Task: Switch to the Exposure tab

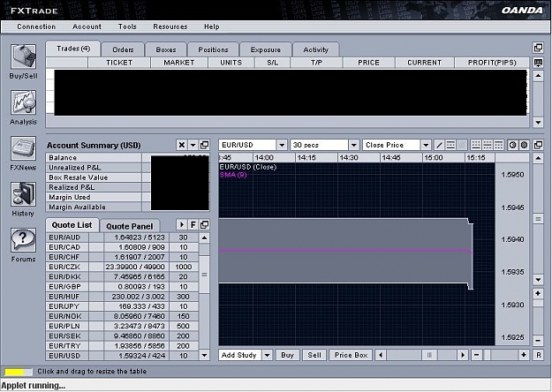Action: (x=266, y=49)
